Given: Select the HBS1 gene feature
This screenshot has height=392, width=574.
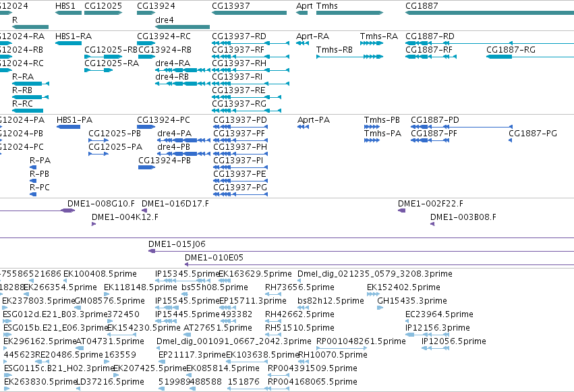Looking at the screenshot, I should point(68,13).
